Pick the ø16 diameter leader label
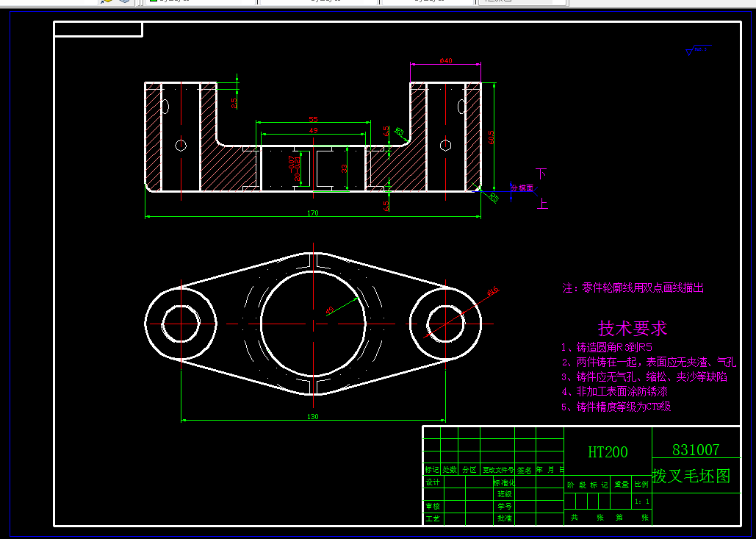Screen dimensions: 756x539 493,291
